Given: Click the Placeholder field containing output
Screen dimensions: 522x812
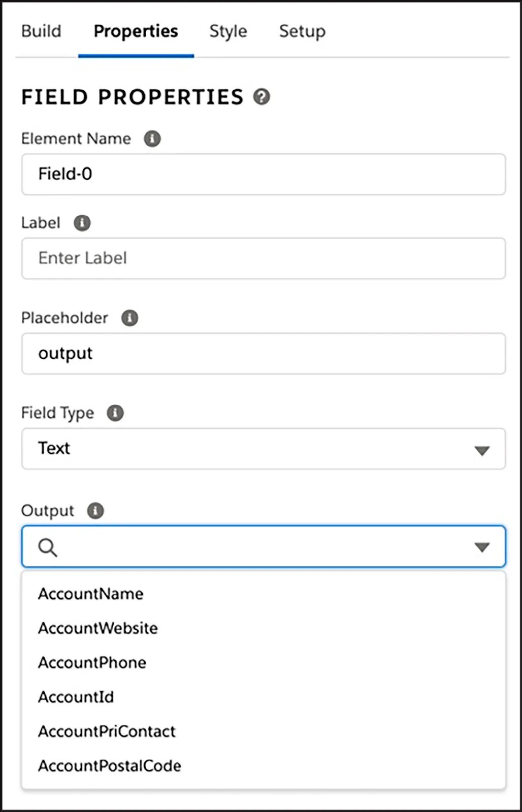Looking at the screenshot, I should (x=264, y=353).
